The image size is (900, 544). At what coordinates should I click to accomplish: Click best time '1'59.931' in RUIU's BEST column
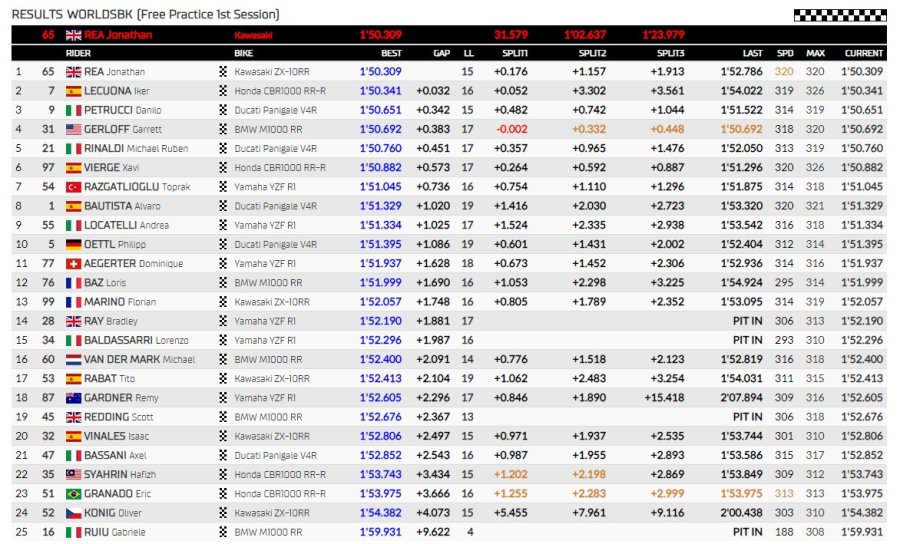[381, 532]
